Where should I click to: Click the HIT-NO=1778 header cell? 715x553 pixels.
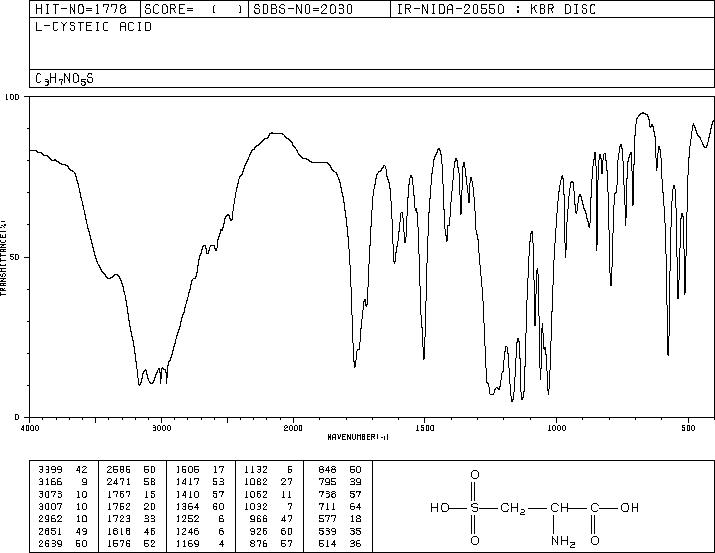coord(81,9)
